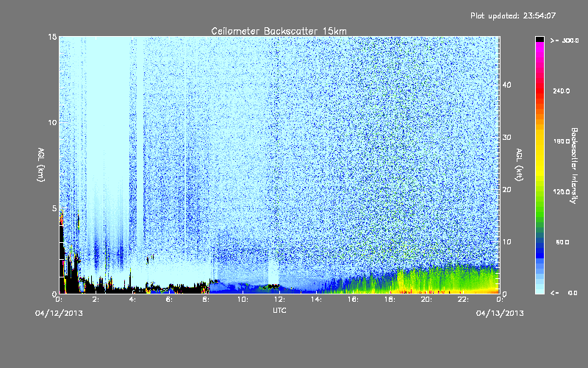Click the '22:' hour tick label

click(x=463, y=300)
